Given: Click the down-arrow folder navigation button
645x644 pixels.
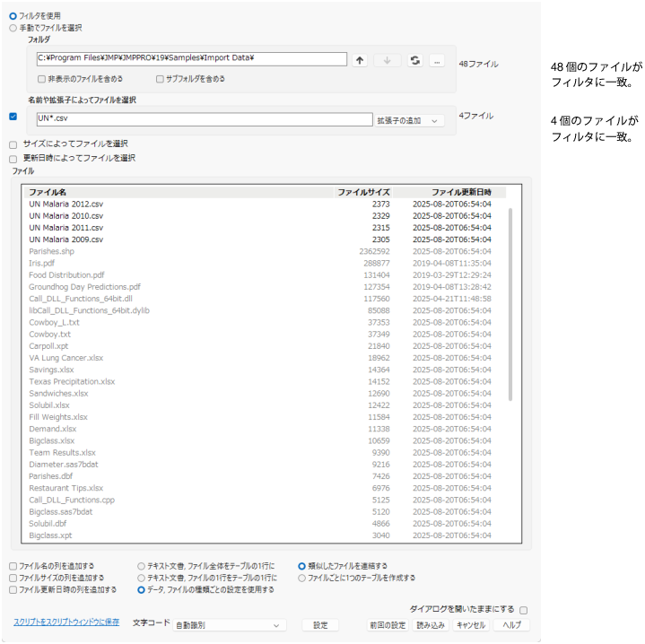Looking at the screenshot, I should (x=387, y=60).
